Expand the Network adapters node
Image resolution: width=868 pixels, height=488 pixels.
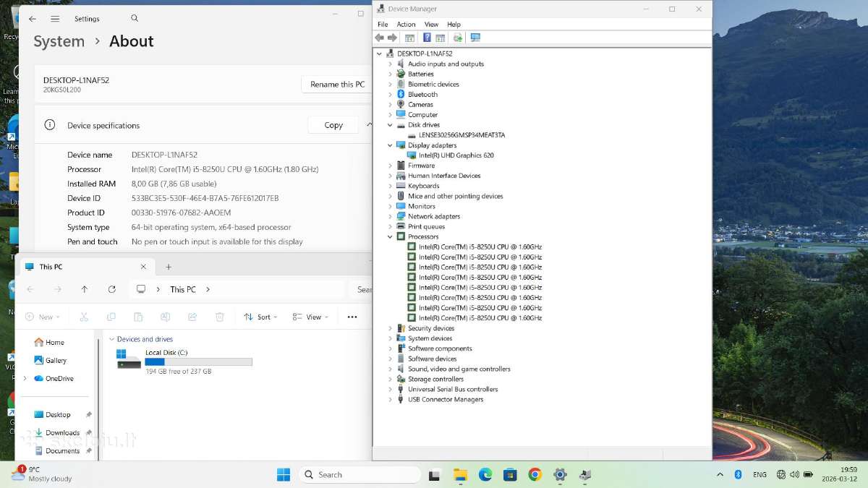(x=390, y=216)
